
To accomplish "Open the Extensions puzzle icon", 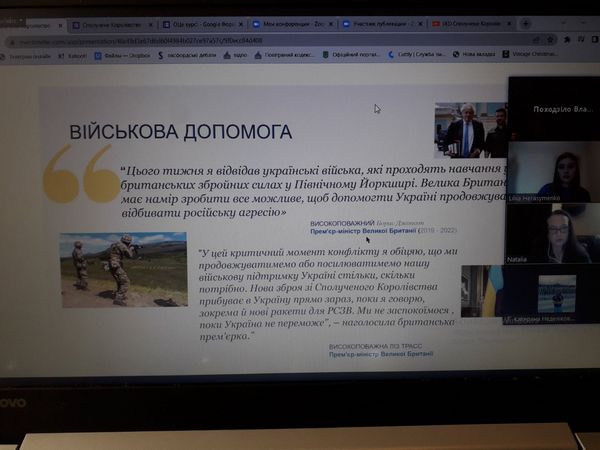I will pyautogui.click(x=567, y=39).
